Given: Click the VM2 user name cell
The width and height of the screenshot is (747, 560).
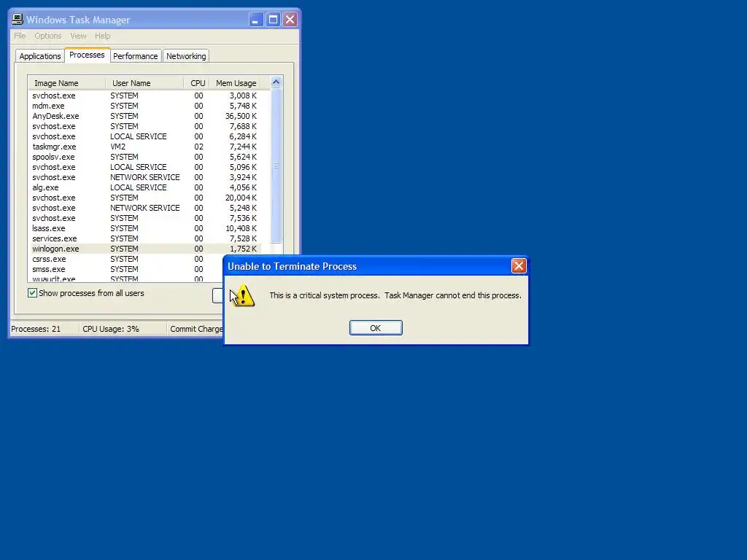Looking at the screenshot, I should (117, 147).
